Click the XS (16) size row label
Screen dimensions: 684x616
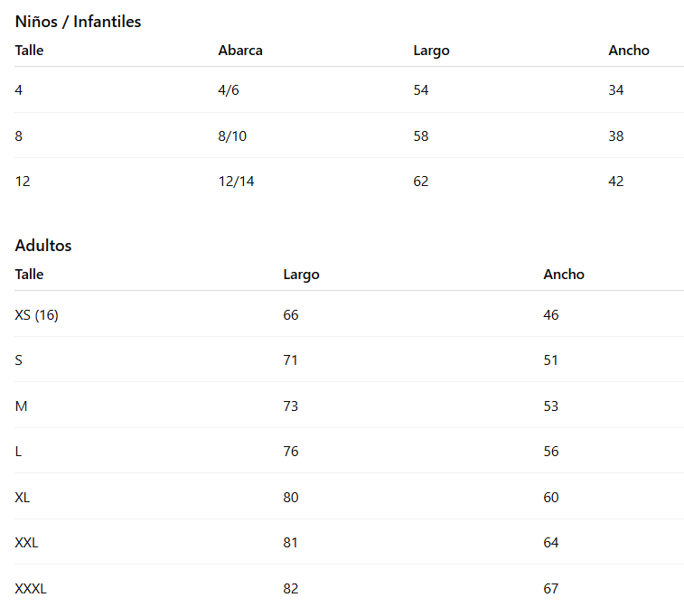click(37, 315)
